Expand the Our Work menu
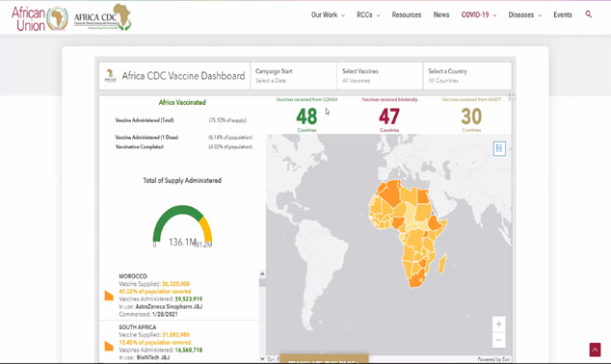 328,14
